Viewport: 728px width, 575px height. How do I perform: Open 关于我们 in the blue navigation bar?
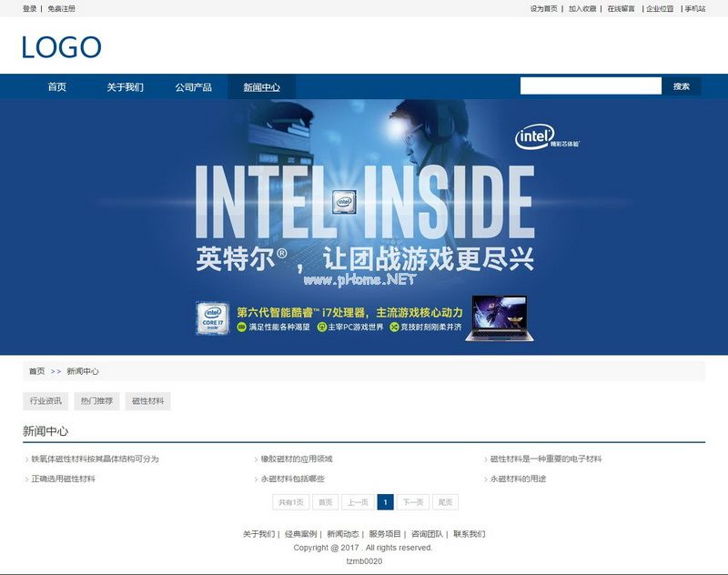click(x=126, y=86)
